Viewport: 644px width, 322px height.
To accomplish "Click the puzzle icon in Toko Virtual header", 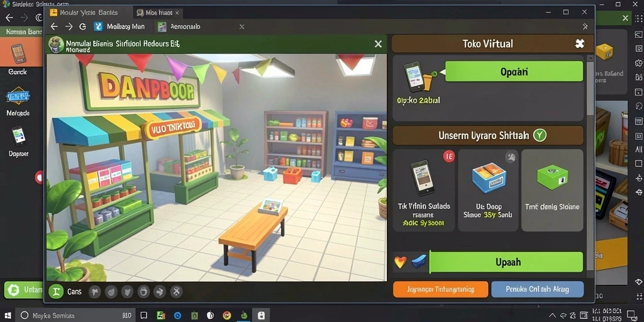I will [579, 43].
